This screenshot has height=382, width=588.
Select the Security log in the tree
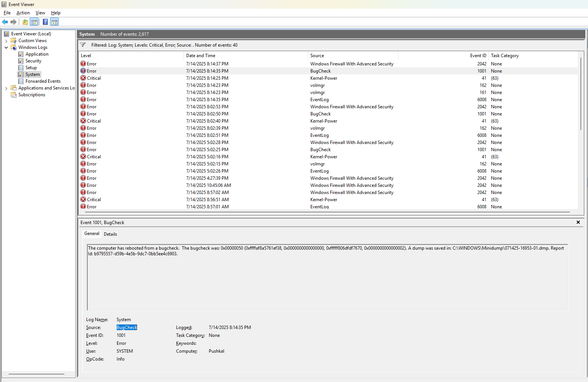pos(33,61)
